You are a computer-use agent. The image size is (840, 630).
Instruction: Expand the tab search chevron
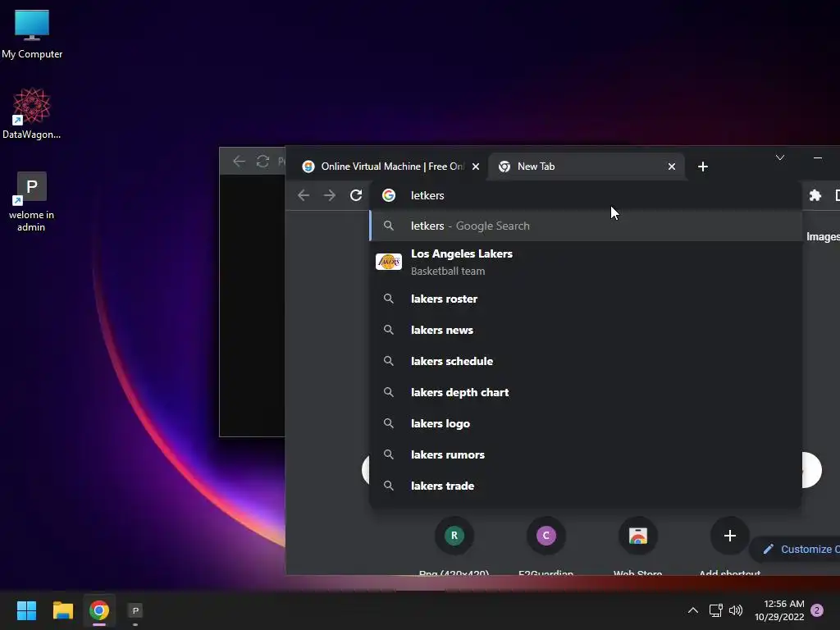[x=780, y=157]
